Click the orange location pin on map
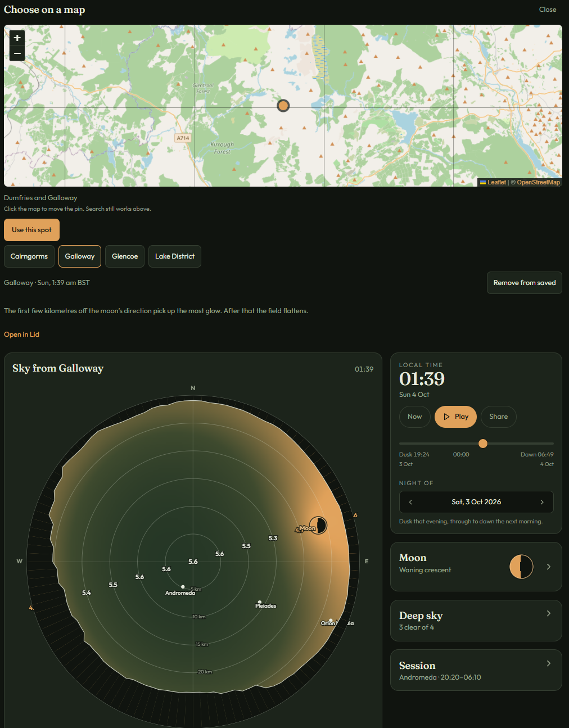The image size is (569, 728). [x=283, y=105]
